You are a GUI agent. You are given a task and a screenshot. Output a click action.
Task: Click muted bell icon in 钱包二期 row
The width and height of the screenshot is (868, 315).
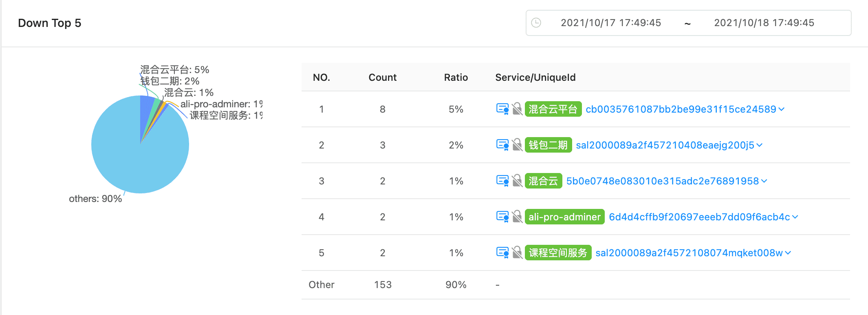tap(518, 145)
